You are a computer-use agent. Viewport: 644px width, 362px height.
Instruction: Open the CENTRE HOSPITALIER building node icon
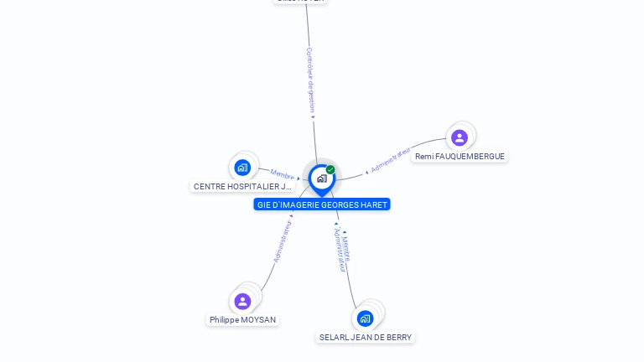point(242,168)
